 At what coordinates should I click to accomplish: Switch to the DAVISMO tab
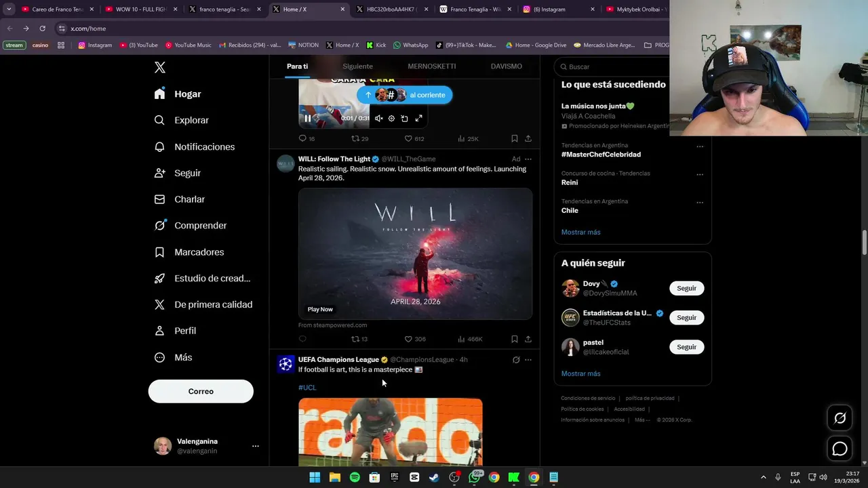click(x=506, y=66)
